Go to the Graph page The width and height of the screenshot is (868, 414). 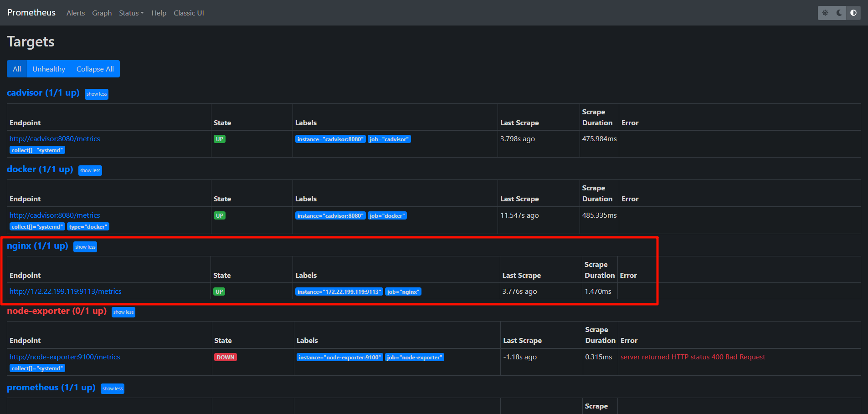(x=102, y=13)
